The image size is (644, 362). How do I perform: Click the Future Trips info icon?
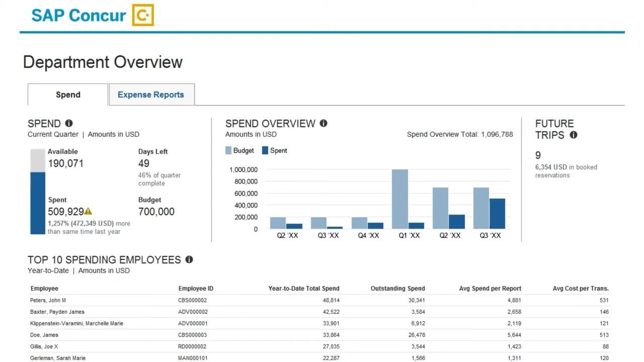[x=573, y=135]
